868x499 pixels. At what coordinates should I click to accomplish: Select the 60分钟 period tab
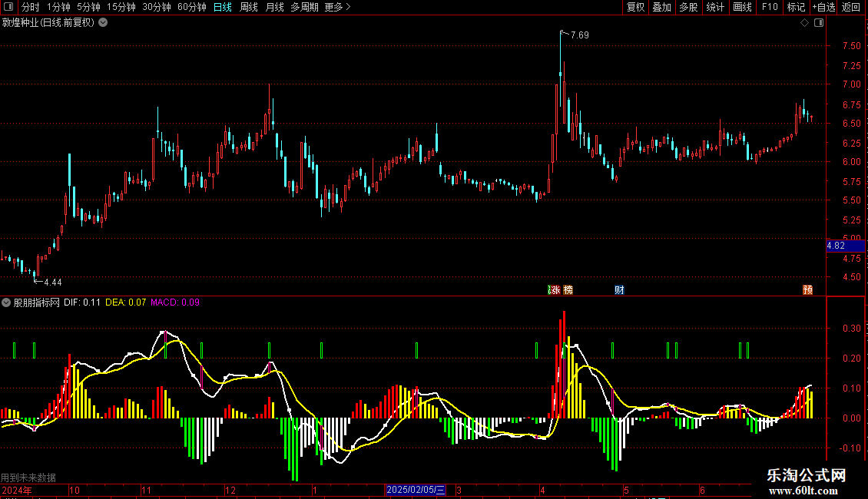click(191, 7)
